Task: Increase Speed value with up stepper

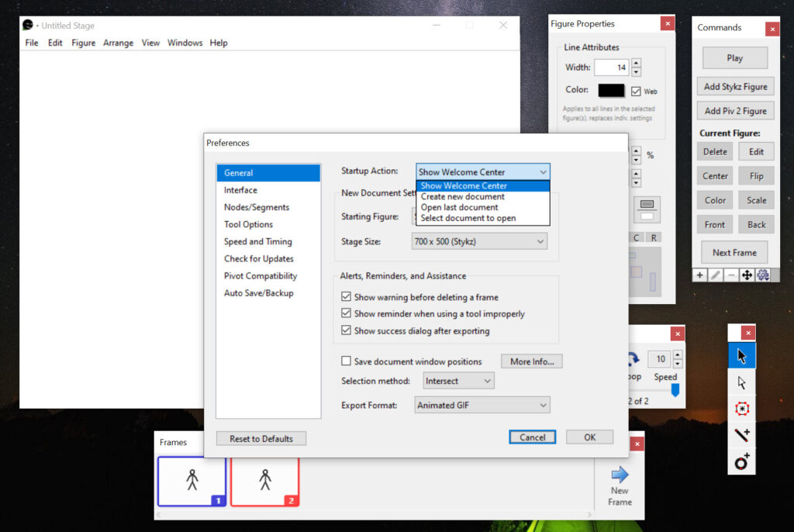Action: click(x=678, y=354)
